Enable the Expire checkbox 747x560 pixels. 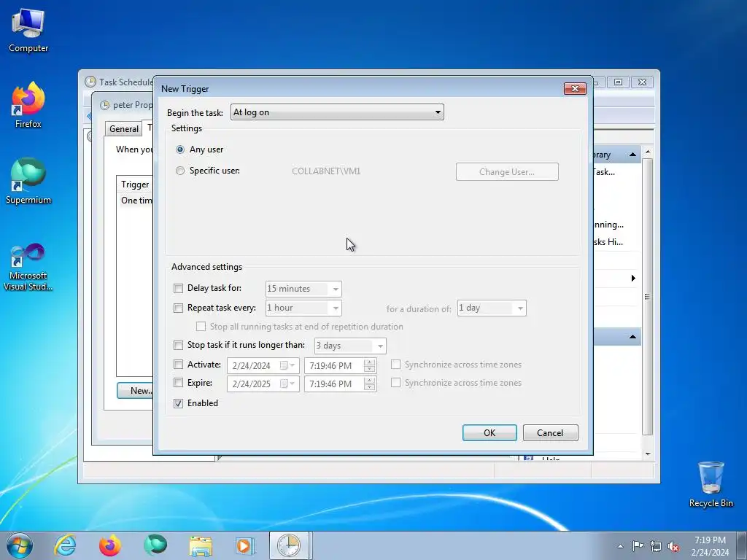point(178,383)
